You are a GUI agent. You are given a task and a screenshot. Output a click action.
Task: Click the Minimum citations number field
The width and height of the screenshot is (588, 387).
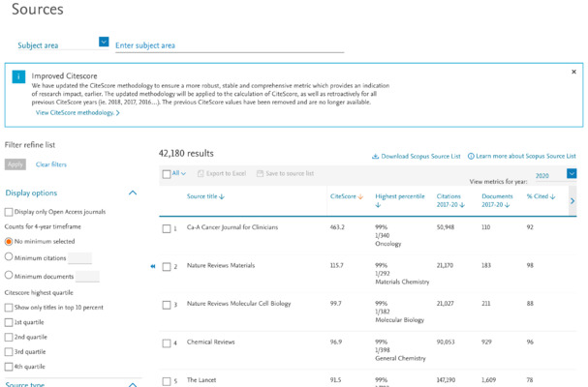79,257
